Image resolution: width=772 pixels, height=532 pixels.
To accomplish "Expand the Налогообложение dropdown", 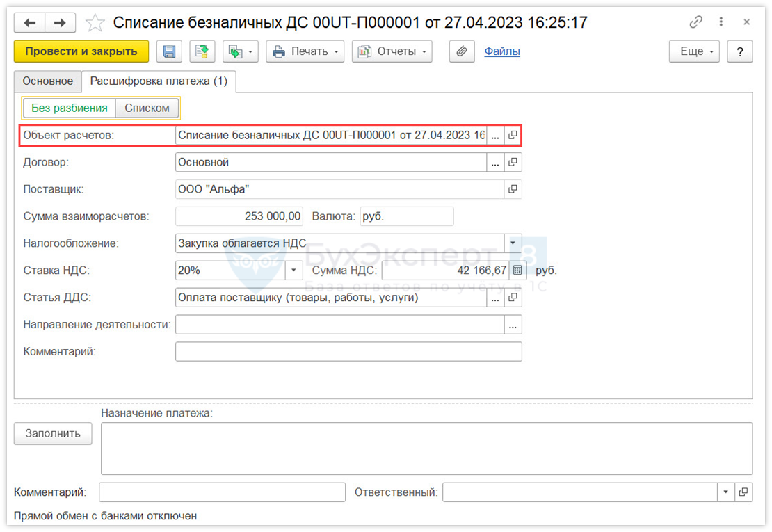I will click(513, 243).
